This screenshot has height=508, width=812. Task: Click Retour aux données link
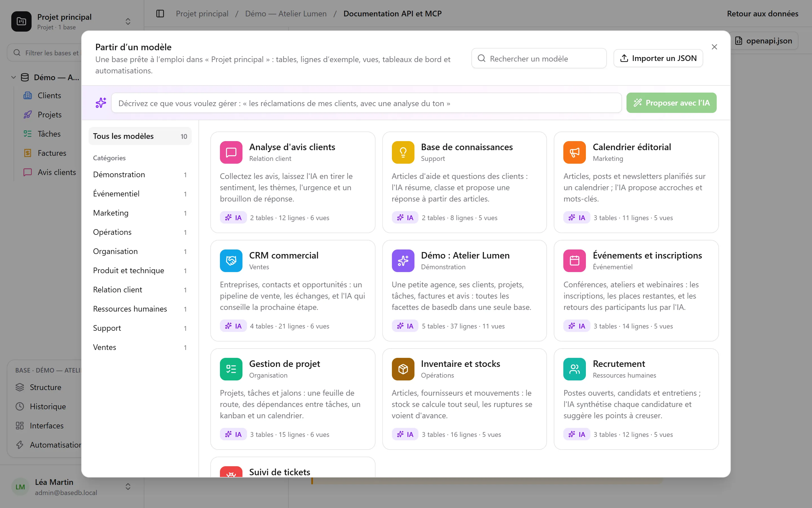coord(762,14)
